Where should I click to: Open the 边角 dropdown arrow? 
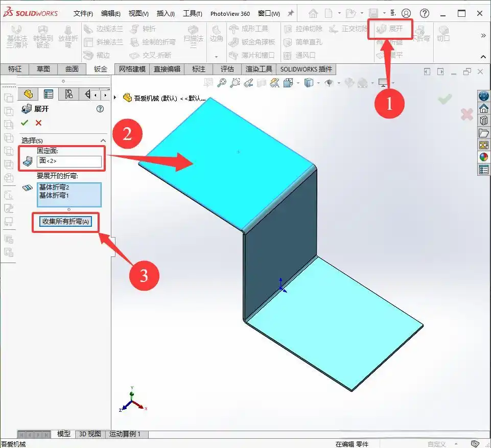tap(216, 57)
